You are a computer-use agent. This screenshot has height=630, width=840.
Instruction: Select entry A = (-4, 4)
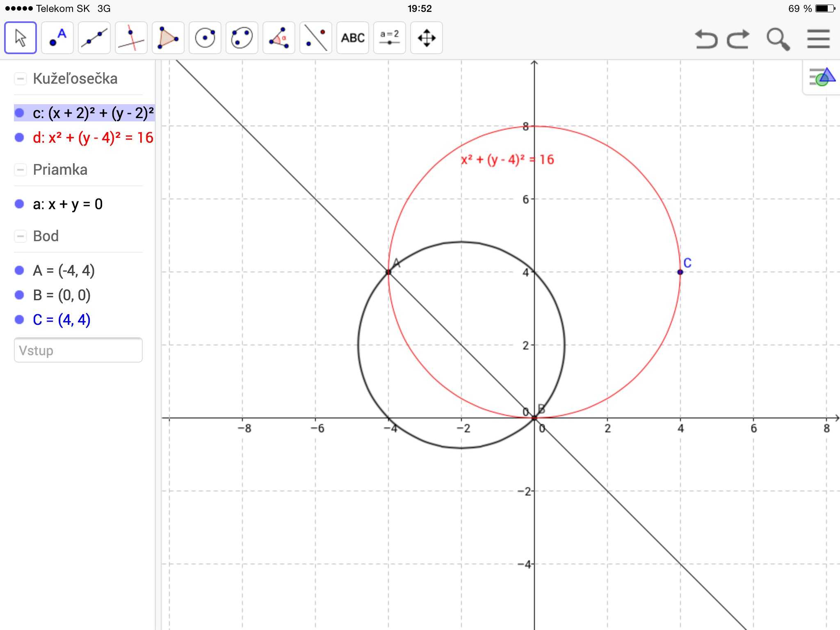tap(64, 270)
